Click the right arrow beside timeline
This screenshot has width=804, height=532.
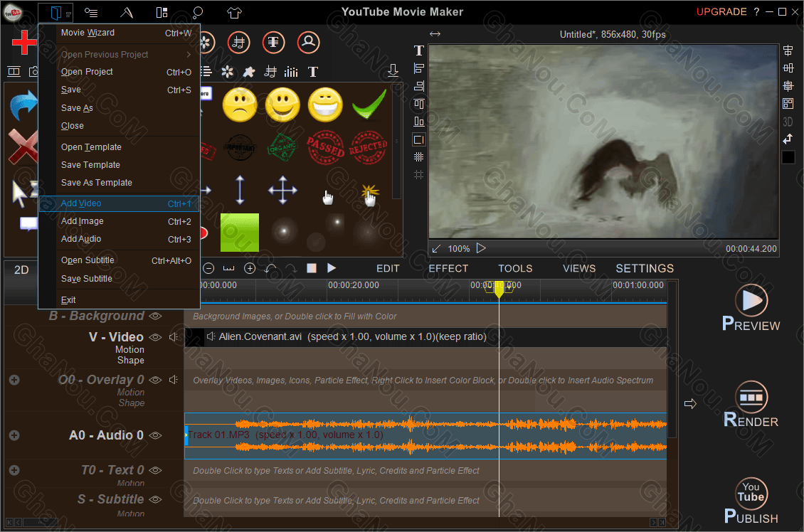point(690,404)
